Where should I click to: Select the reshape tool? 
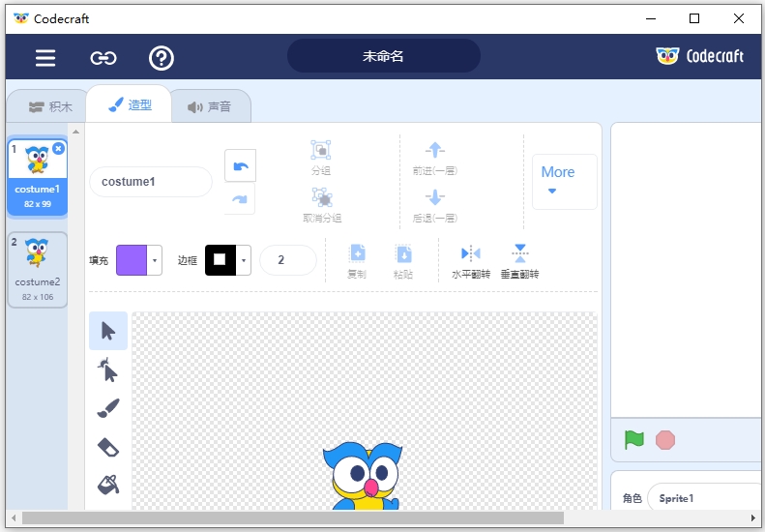click(108, 369)
